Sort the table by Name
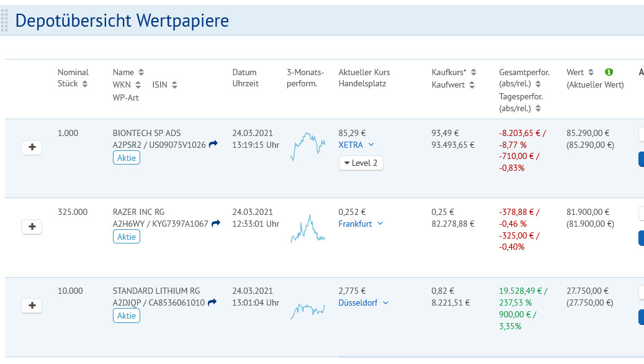This screenshot has height=364, width=644. (x=141, y=72)
